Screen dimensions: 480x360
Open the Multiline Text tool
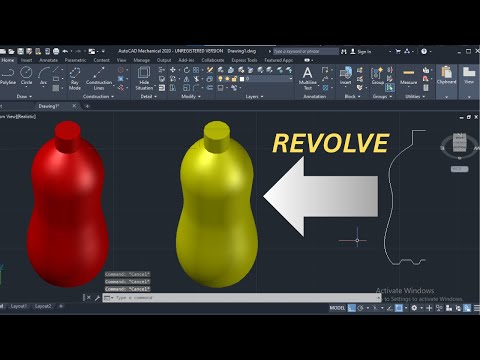point(308,79)
